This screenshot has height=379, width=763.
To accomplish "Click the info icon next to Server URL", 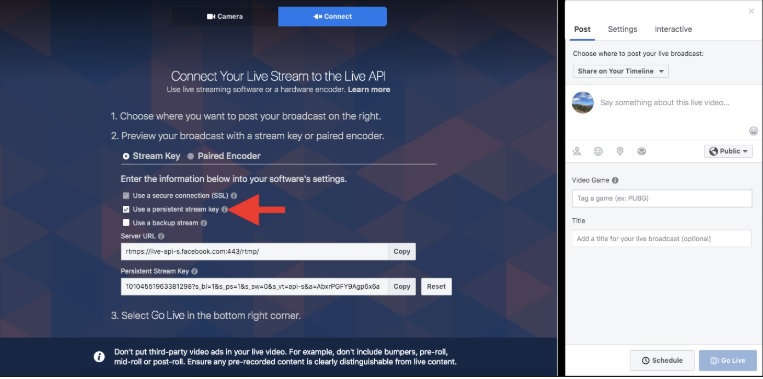I will (161, 236).
